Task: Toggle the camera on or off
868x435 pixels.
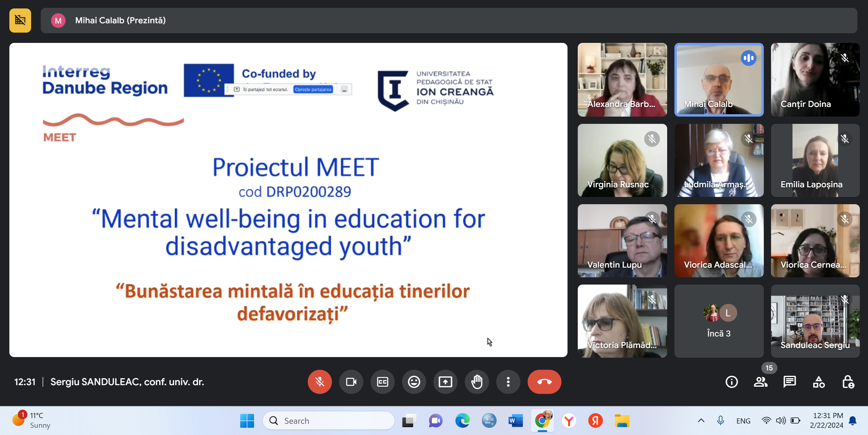Action: pos(351,382)
